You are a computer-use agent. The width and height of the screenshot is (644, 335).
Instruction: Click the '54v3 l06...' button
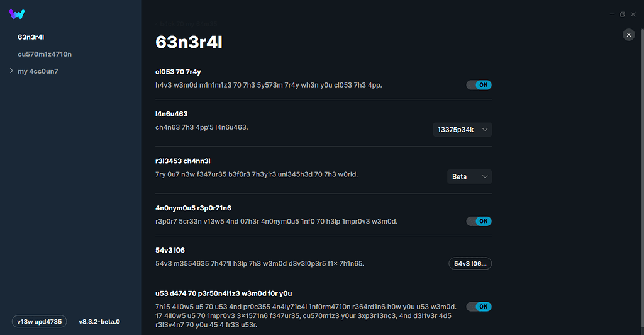[470, 263]
